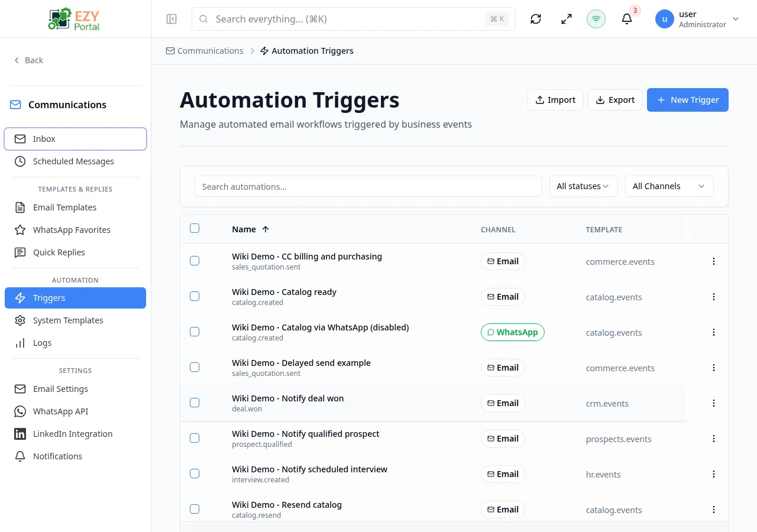Check the Notify deal won row
Viewport: 757px width, 532px height.
click(x=195, y=403)
